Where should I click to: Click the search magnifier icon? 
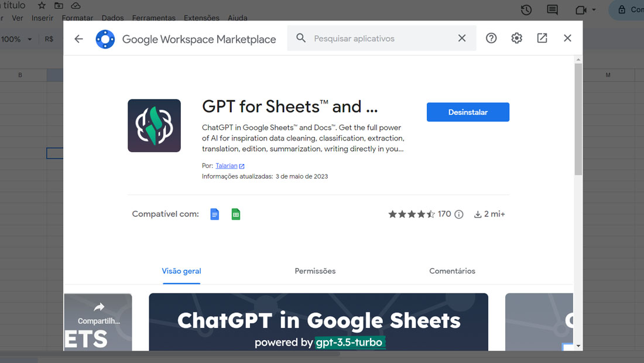[301, 38]
